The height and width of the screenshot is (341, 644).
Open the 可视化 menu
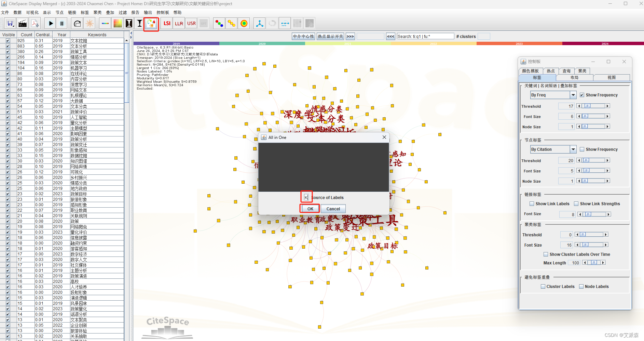tap(32, 13)
